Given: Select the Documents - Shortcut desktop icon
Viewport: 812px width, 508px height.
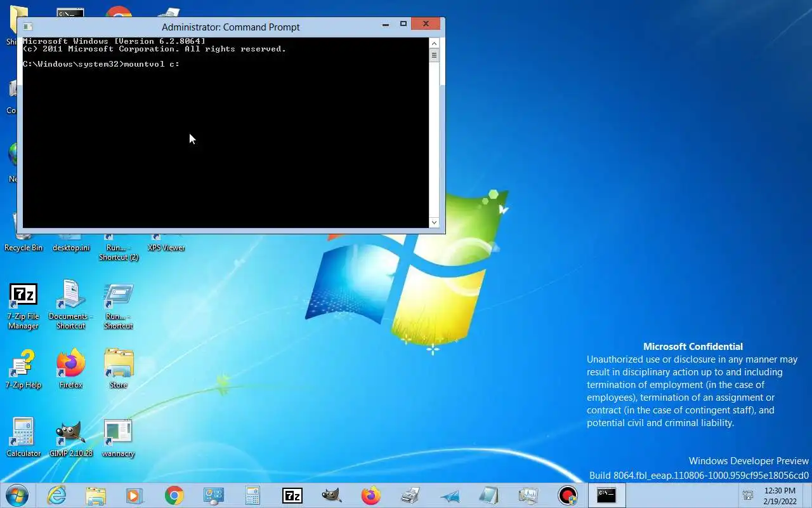Looking at the screenshot, I should (x=70, y=305).
